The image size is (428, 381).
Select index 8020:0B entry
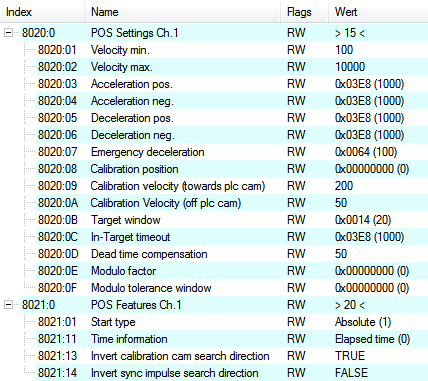click(x=58, y=220)
